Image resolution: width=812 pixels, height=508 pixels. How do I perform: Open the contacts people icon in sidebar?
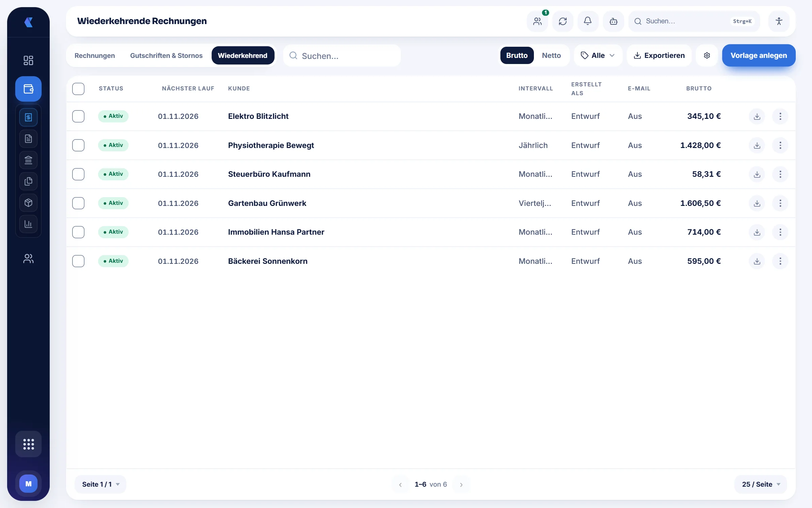pos(28,259)
